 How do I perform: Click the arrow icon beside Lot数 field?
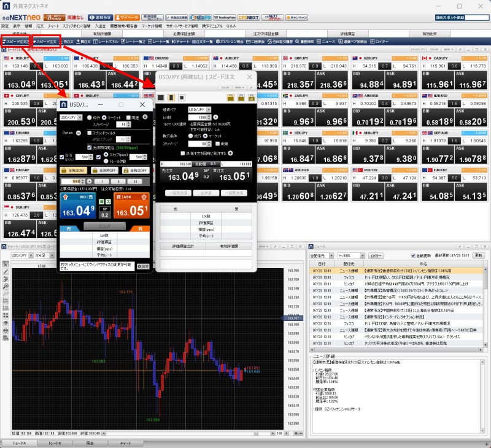[215, 117]
